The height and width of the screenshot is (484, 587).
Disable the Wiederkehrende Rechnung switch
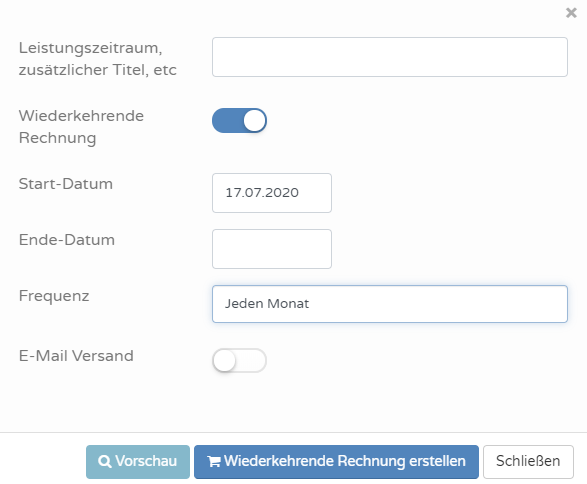[239, 121]
